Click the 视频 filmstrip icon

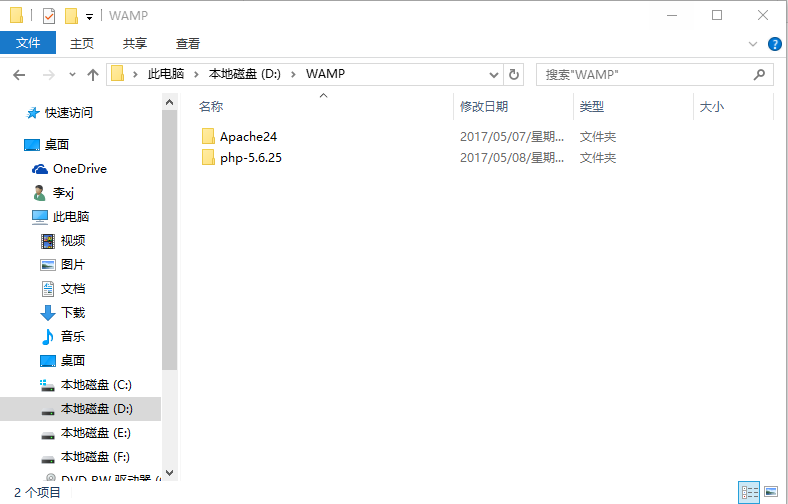(48, 241)
